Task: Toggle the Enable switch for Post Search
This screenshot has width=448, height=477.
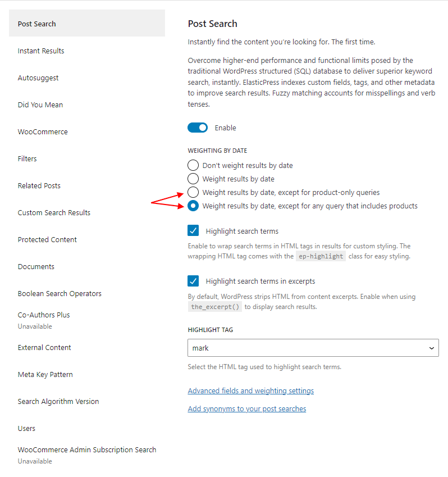Action: (x=198, y=128)
